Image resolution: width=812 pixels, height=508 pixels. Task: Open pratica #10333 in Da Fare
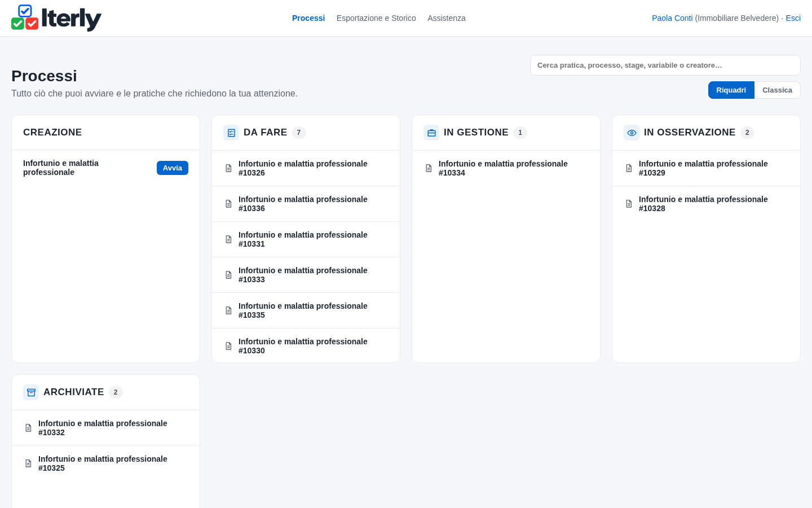[x=306, y=275]
